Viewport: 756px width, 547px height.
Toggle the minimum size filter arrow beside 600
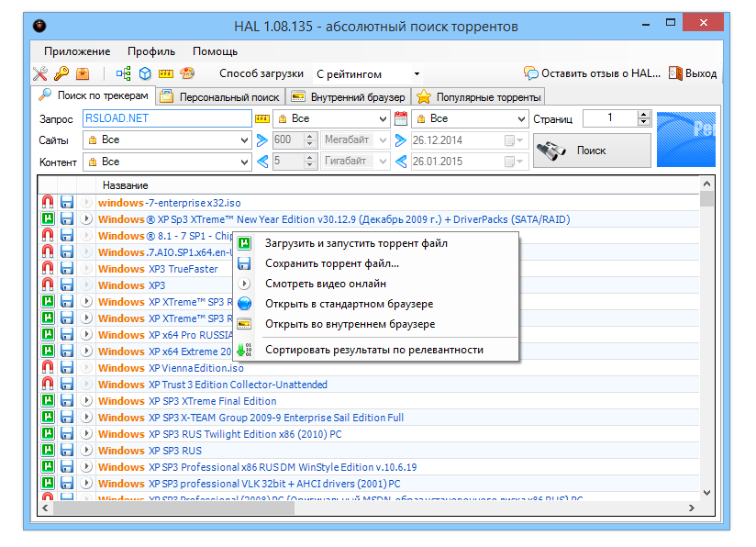pos(262,140)
